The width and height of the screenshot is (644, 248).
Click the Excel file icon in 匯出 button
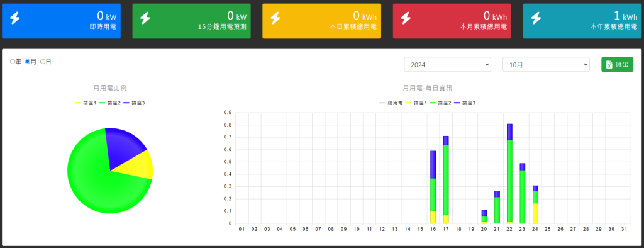click(609, 65)
